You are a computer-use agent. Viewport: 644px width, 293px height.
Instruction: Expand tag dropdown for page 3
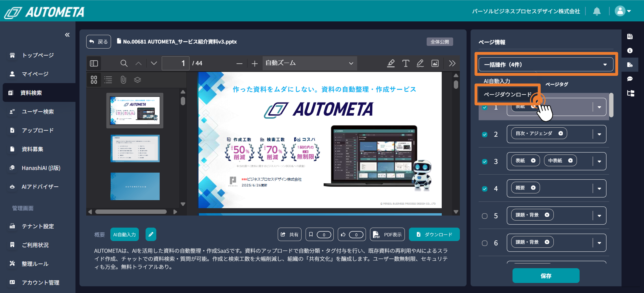tap(599, 161)
